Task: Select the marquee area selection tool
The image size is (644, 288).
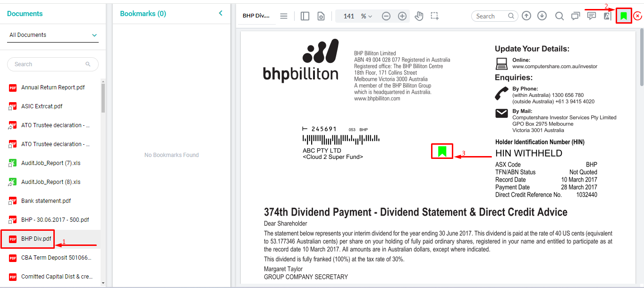Action: click(x=435, y=16)
